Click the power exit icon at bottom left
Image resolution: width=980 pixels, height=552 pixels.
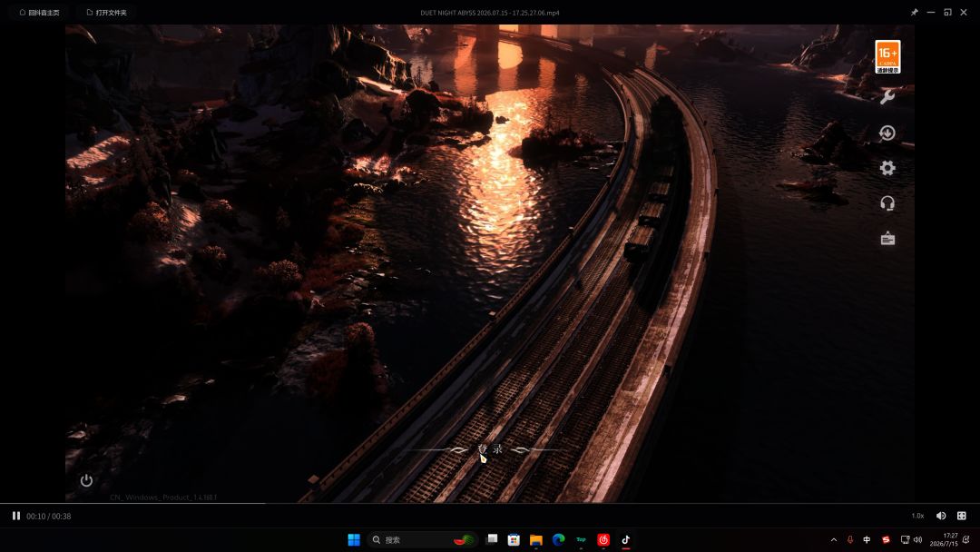tap(86, 480)
